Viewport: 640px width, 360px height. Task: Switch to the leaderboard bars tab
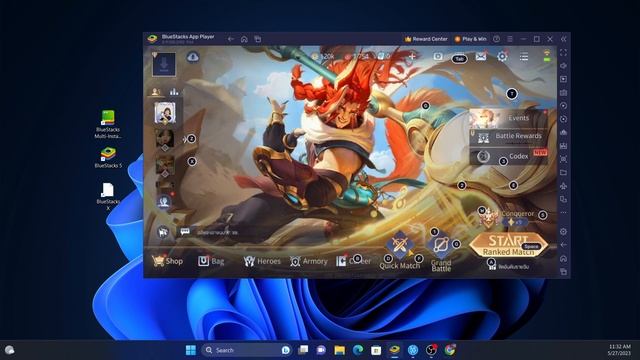pos(174,92)
